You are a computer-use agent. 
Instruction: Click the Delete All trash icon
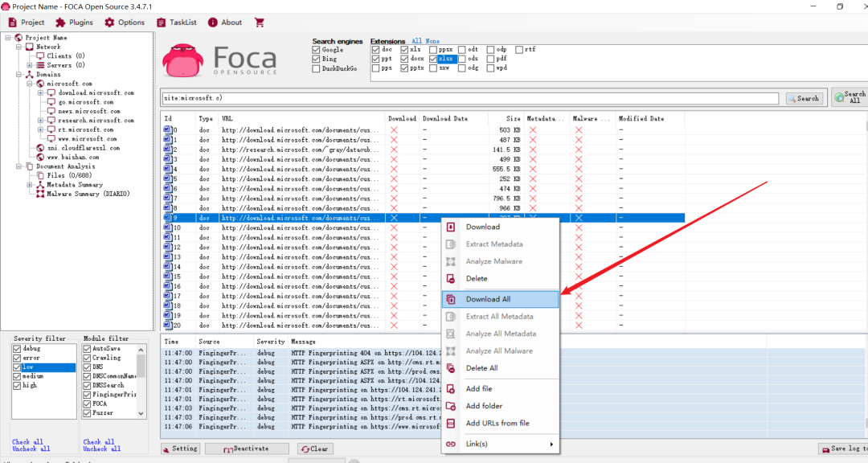[451, 368]
